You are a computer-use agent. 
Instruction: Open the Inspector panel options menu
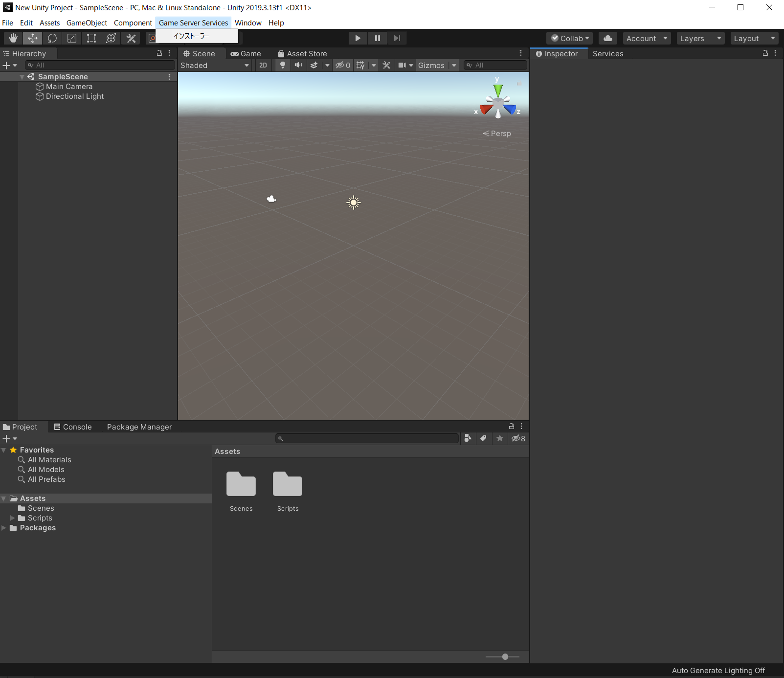[x=775, y=53]
